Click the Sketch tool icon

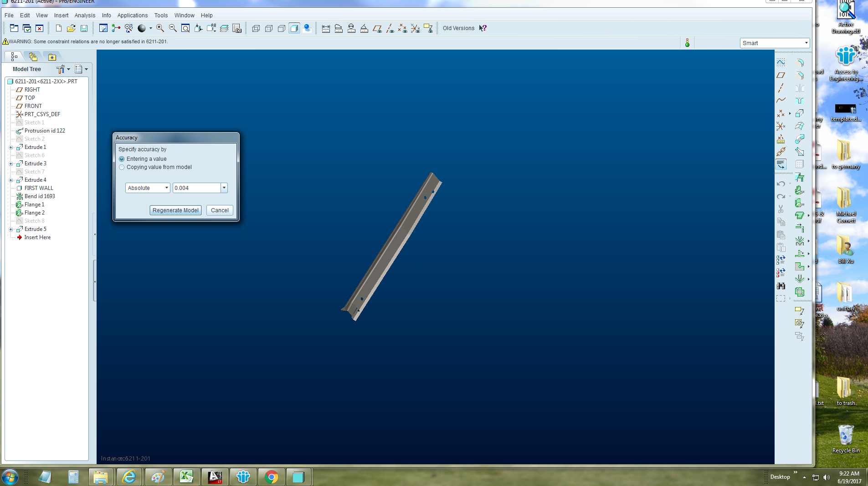tap(781, 62)
